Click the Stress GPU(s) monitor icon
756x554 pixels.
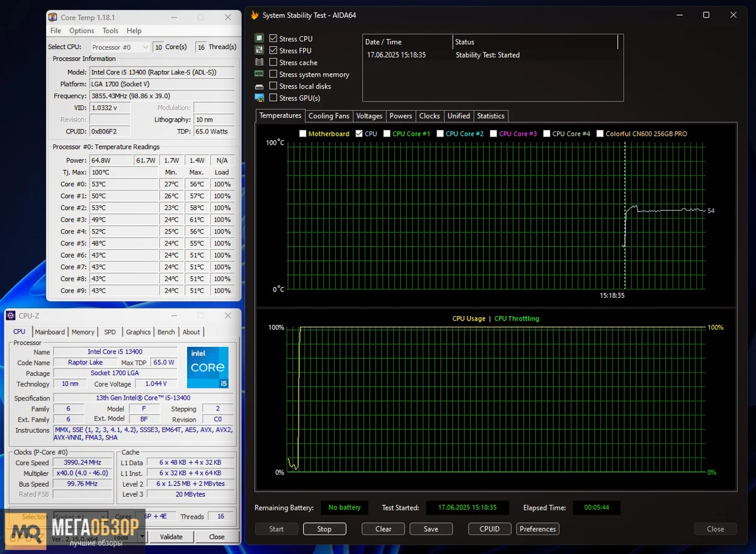pyautogui.click(x=259, y=98)
